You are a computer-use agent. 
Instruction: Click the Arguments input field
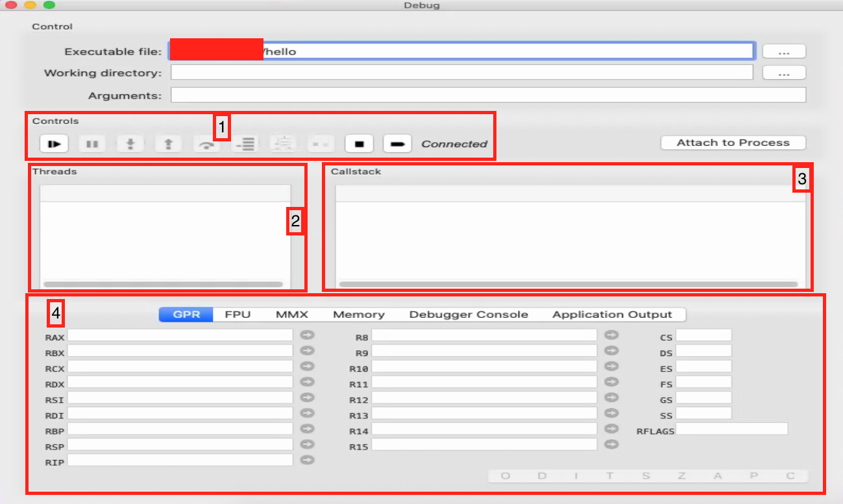pyautogui.click(x=488, y=95)
